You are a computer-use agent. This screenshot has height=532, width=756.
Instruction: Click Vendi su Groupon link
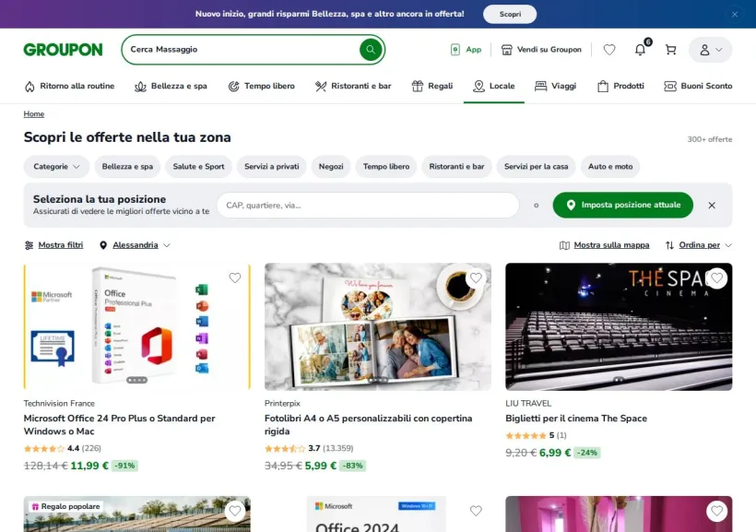click(x=541, y=50)
